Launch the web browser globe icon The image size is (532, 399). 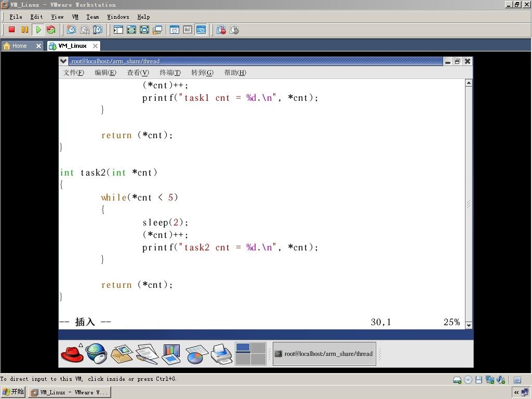tap(96, 353)
